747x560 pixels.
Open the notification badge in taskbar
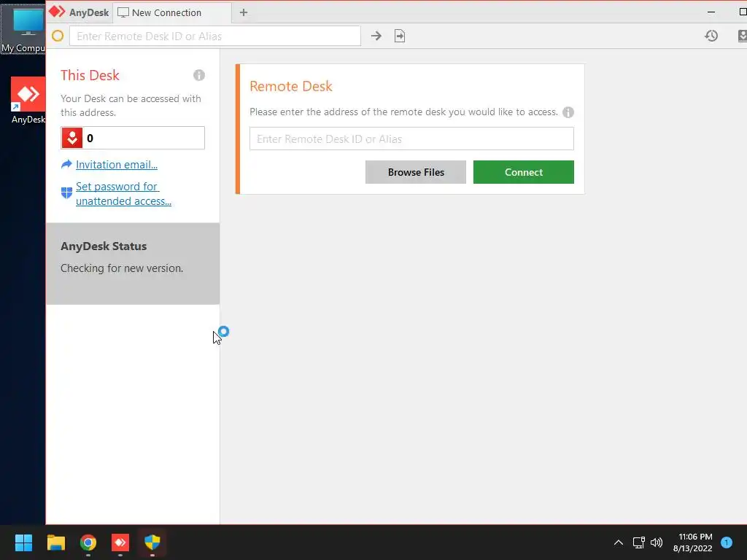(x=727, y=542)
